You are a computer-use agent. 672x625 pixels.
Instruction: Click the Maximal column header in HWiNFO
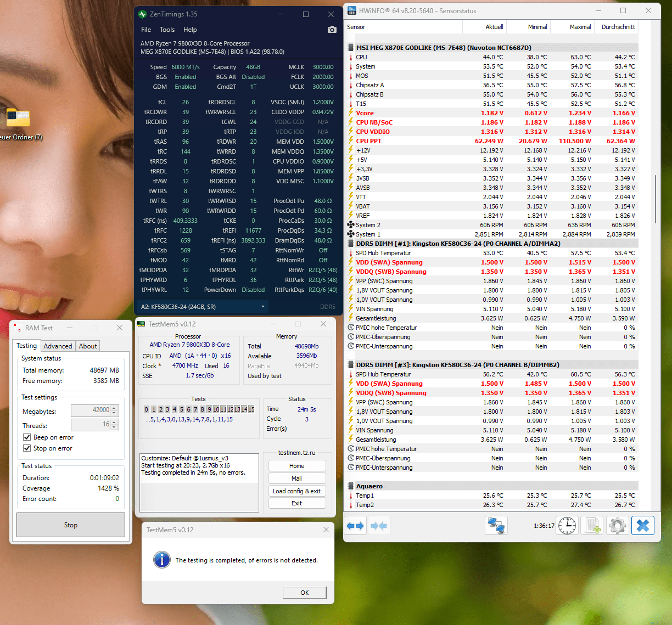click(x=572, y=27)
